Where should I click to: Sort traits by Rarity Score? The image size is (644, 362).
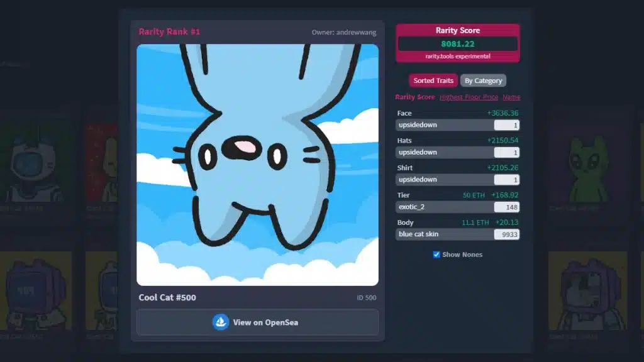pos(415,97)
